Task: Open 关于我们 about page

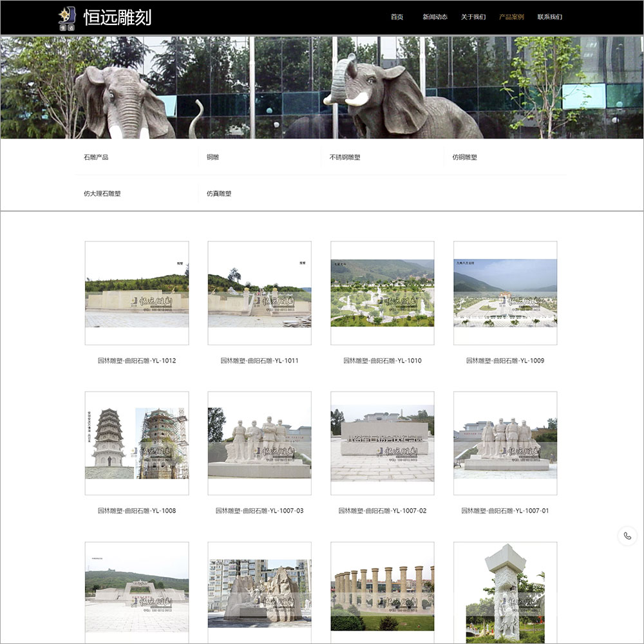Action: 473,17
